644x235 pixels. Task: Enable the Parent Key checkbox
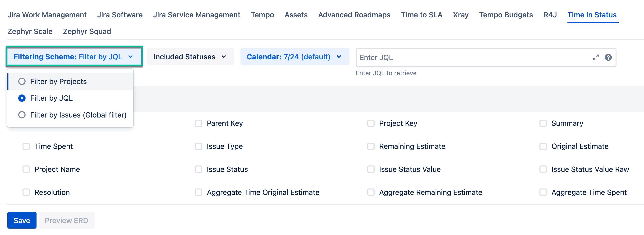pyautogui.click(x=198, y=123)
